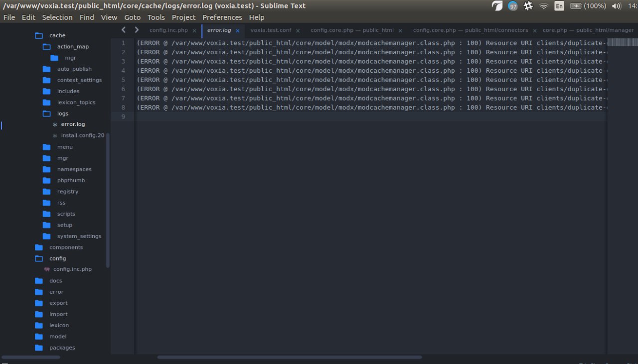Image resolution: width=638 pixels, height=364 pixels.
Task: Open the En keyboard layout indicator
Action: coord(559,6)
